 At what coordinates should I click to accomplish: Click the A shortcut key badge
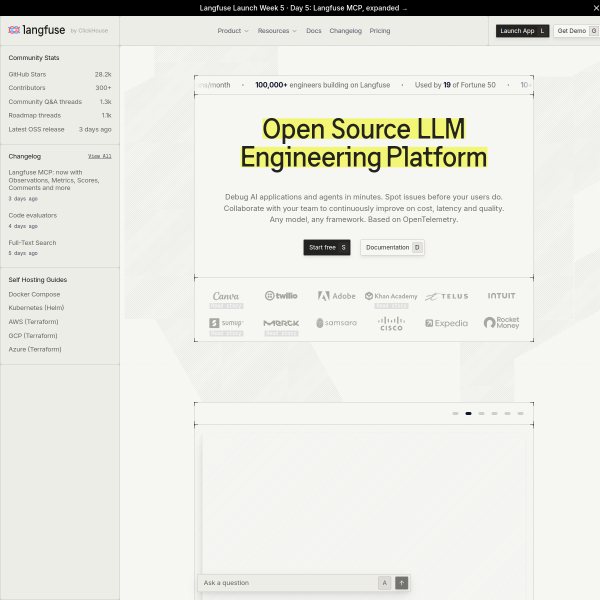385,583
